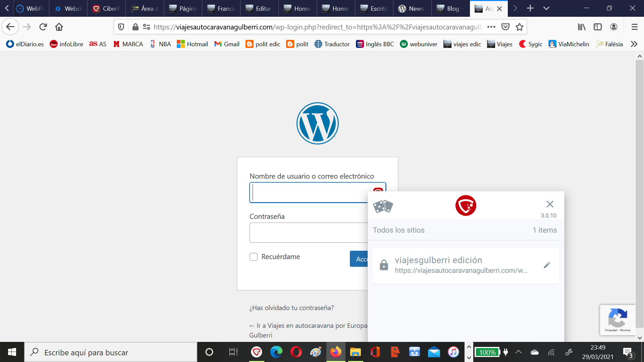Click Windows search box Escribe aquí para buscar
The height and width of the screenshot is (362, 644).
tap(111, 352)
